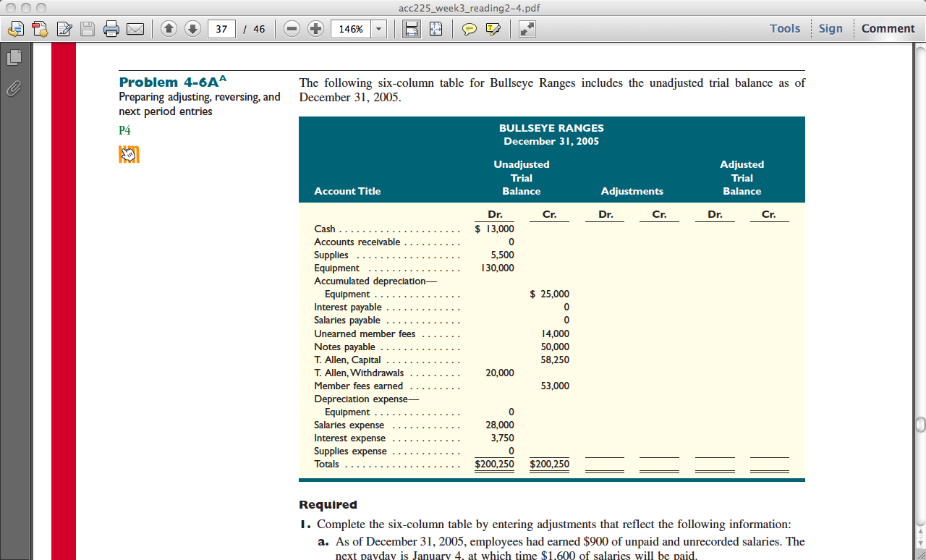Image resolution: width=926 pixels, height=560 pixels.
Task: Open the Tools panel
Action: [x=787, y=28]
